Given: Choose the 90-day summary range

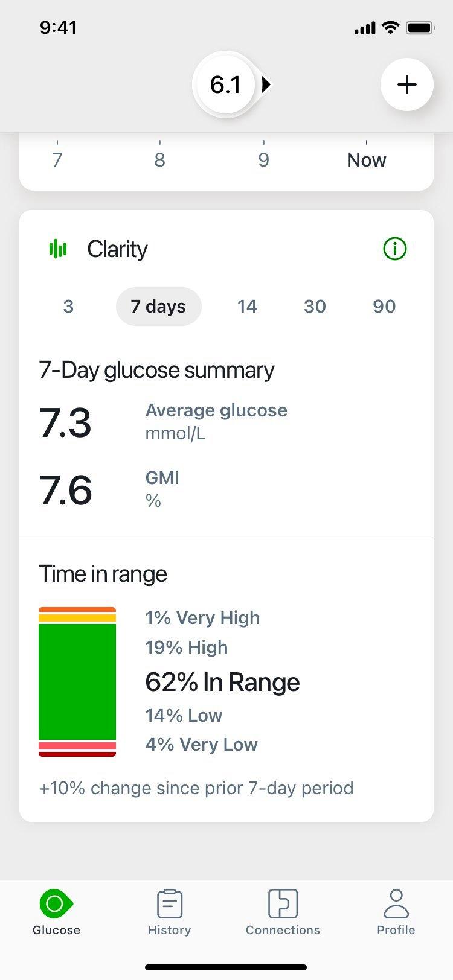Looking at the screenshot, I should click(384, 307).
